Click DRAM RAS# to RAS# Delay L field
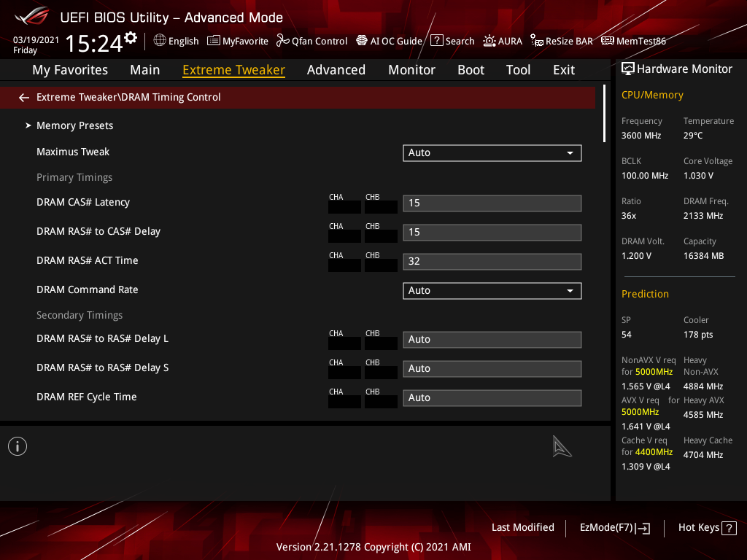 point(492,340)
